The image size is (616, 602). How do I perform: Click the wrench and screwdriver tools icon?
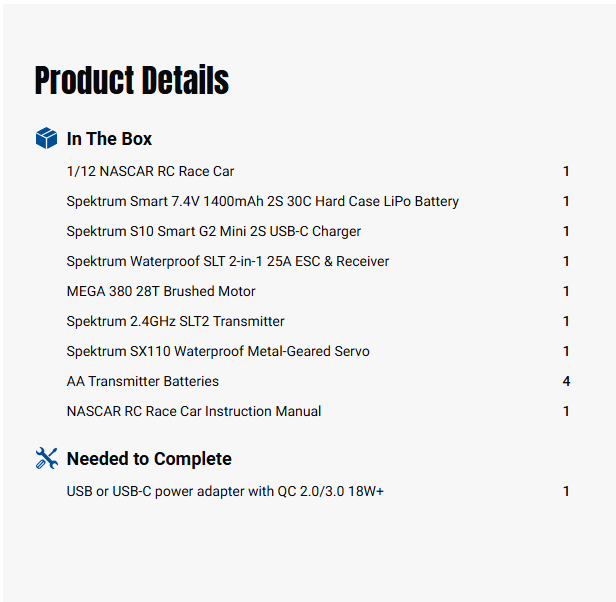coord(46,459)
